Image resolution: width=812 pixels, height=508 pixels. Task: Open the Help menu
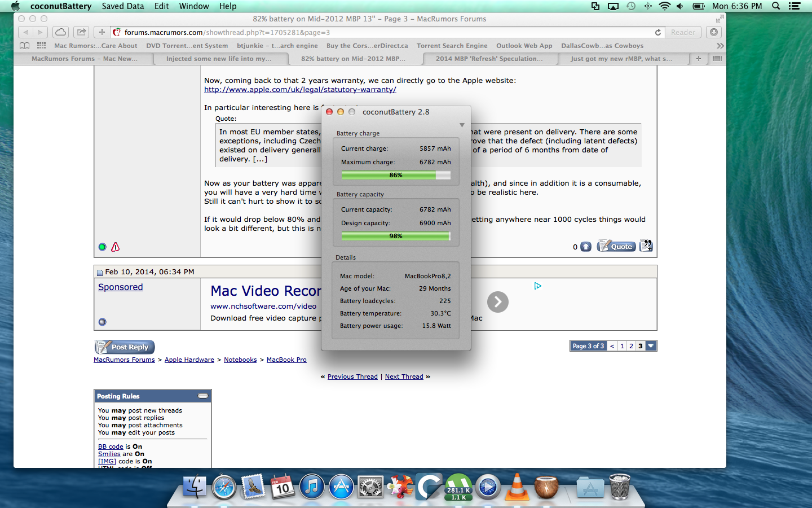(x=228, y=6)
